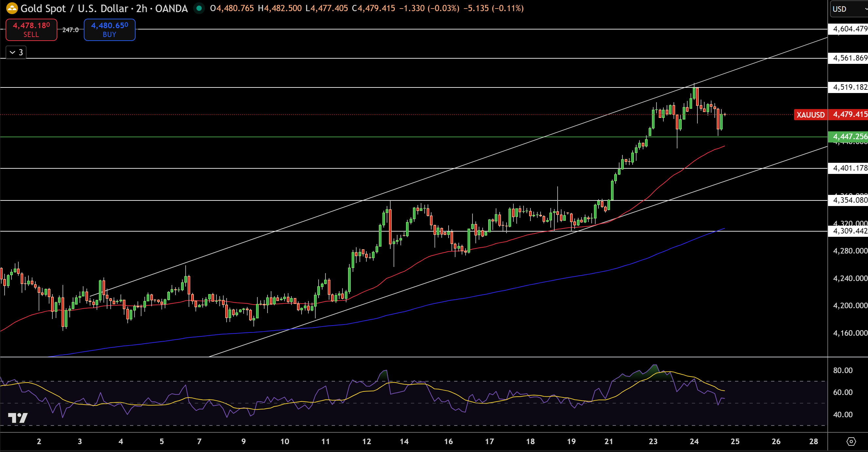This screenshot has height=452, width=868.
Task: Click date 23 on the time axis
Action: click(x=653, y=441)
